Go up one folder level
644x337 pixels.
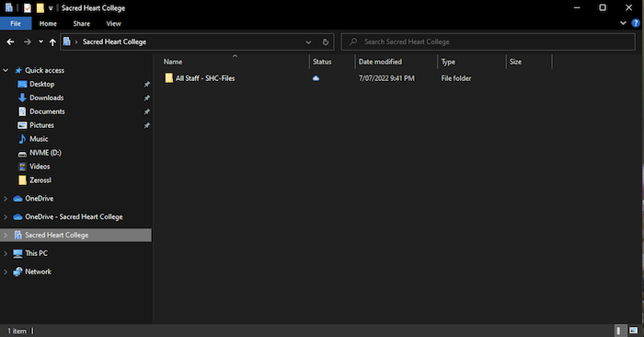tap(52, 42)
